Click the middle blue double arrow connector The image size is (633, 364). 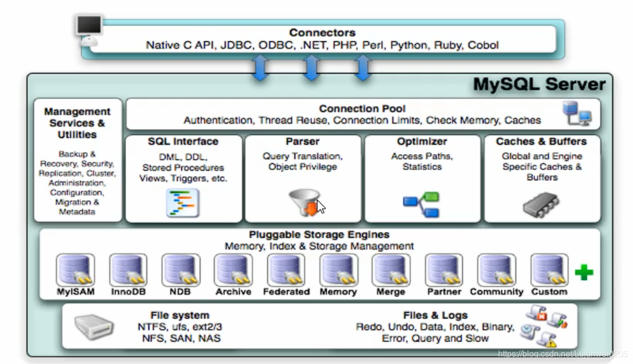(311, 69)
